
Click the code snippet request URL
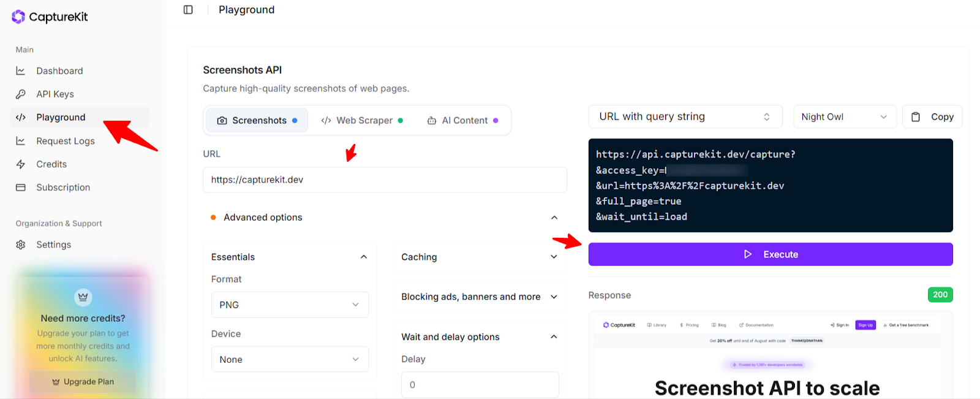point(696,154)
